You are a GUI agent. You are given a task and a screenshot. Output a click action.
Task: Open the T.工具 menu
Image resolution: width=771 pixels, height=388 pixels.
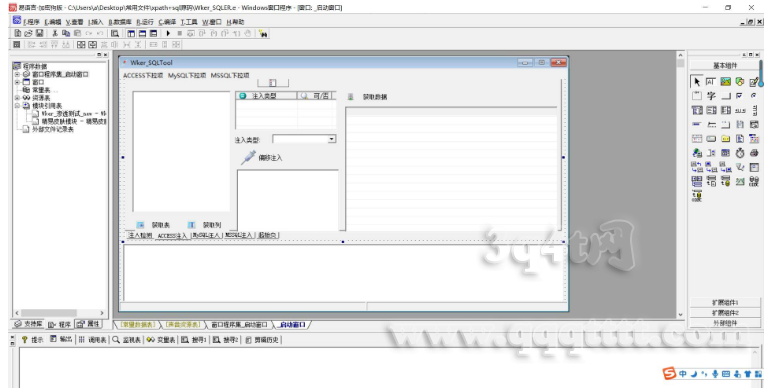(x=189, y=22)
